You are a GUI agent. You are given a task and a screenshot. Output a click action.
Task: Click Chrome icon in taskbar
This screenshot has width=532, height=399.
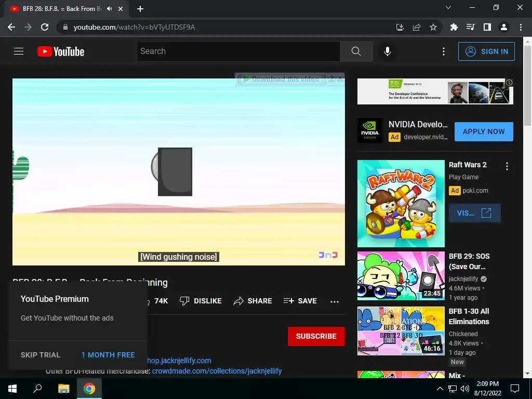89,389
